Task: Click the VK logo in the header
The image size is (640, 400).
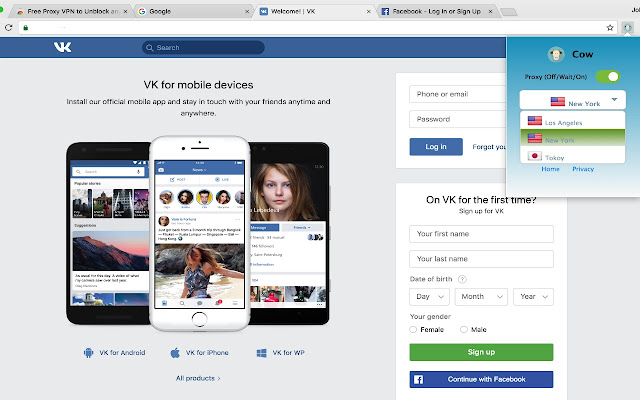Action: [62, 47]
